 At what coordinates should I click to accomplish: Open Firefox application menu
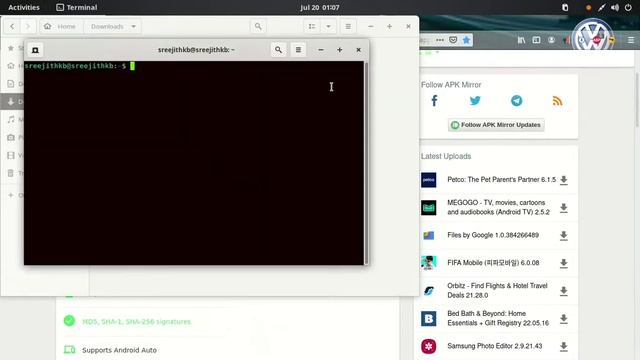pos(631,40)
